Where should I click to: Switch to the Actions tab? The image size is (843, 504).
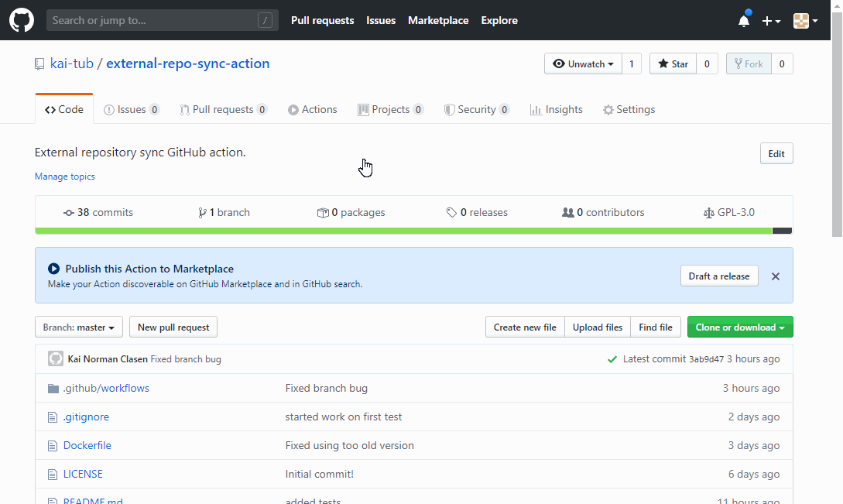pyautogui.click(x=312, y=109)
